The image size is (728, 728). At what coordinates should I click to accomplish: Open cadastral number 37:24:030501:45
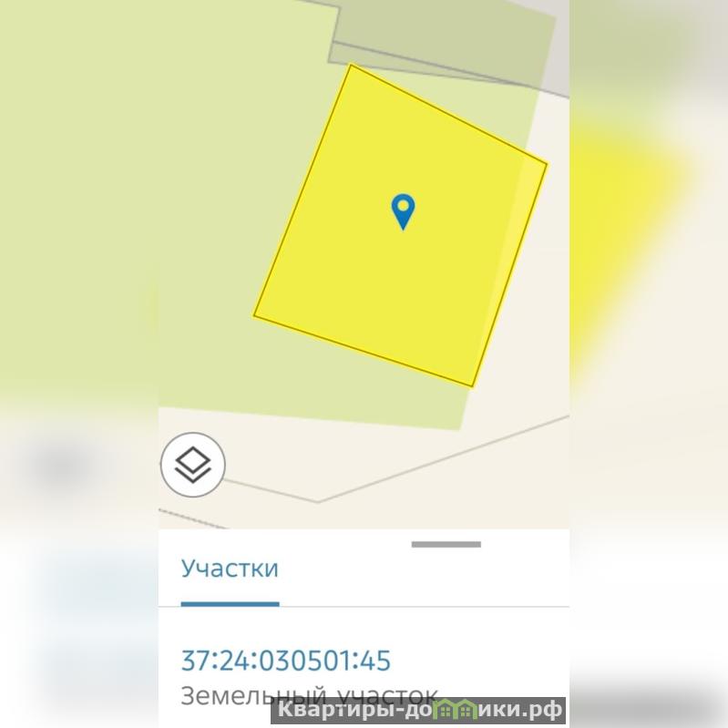[286, 661]
